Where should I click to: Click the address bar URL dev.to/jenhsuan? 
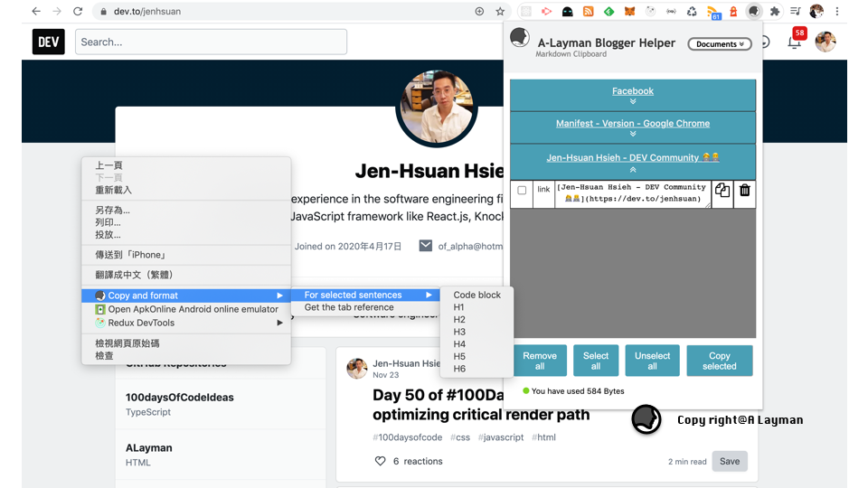click(147, 11)
